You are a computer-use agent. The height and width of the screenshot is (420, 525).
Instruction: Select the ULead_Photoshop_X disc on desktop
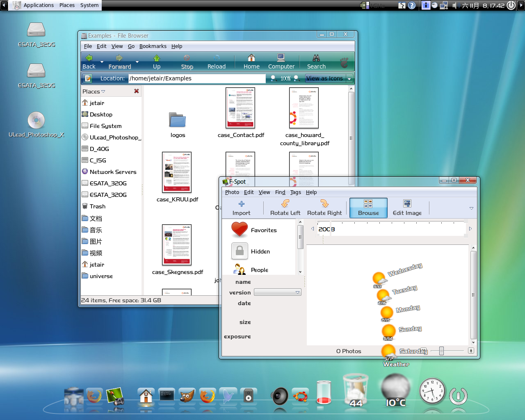point(36,124)
